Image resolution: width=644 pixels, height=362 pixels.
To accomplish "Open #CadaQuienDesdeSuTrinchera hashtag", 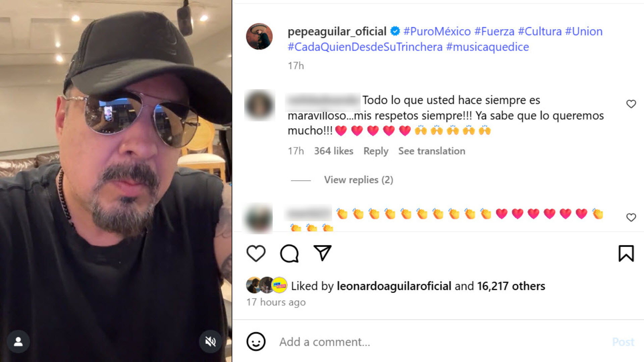I will tap(365, 47).
